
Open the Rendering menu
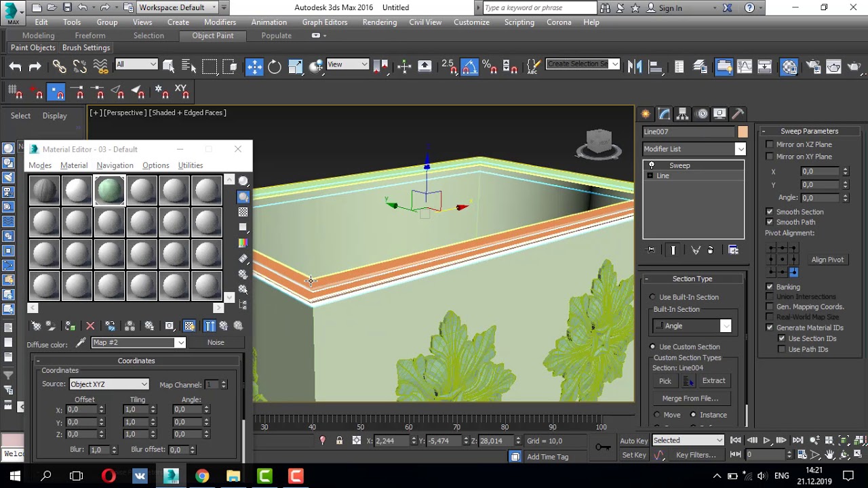(379, 22)
